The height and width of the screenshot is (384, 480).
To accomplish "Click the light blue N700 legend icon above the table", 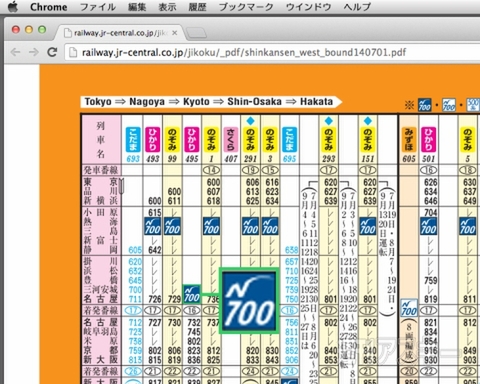I will [x=449, y=105].
